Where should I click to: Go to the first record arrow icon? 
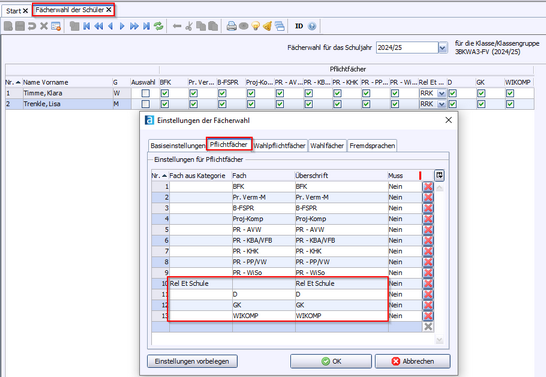pos(86,26)
